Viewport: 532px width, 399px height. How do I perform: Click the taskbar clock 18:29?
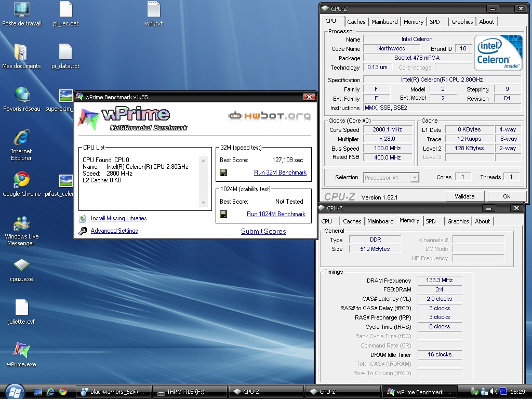point(518,392)
